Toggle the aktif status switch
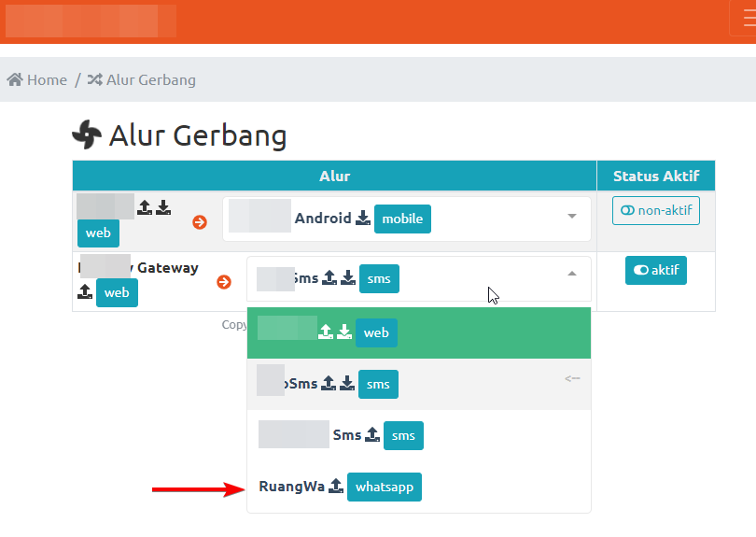The height and width of the screenshot is (537, 756). (656, 270)
